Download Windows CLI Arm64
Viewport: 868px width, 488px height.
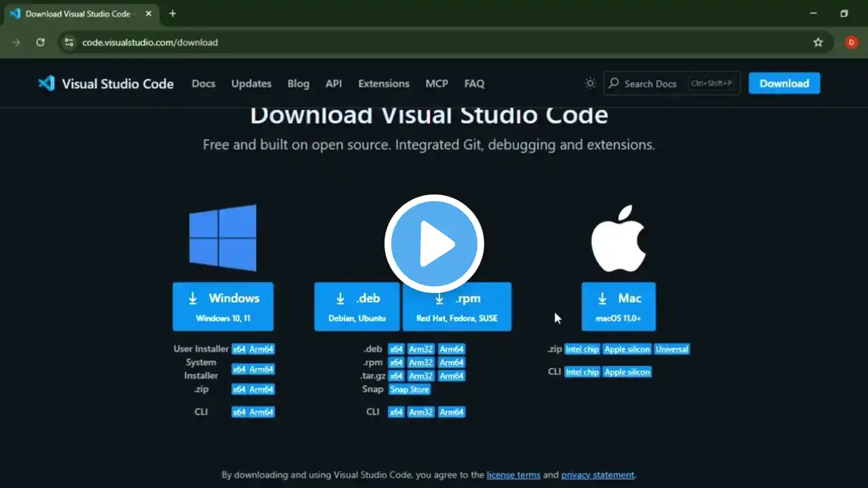(x=261, y=412)
